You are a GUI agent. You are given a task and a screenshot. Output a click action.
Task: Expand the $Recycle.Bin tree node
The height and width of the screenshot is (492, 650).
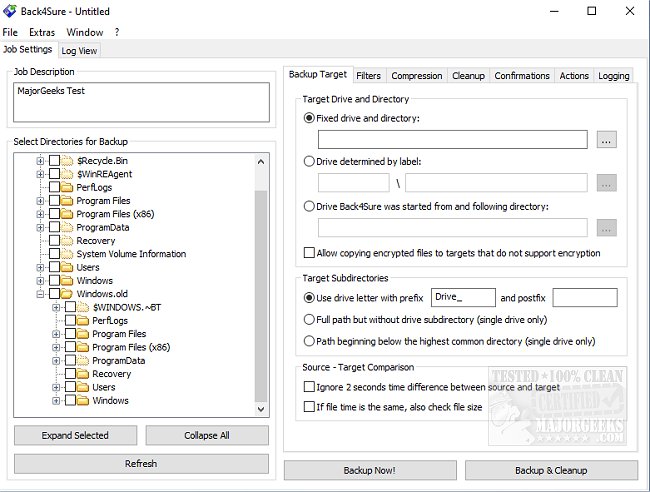point(40,161)
